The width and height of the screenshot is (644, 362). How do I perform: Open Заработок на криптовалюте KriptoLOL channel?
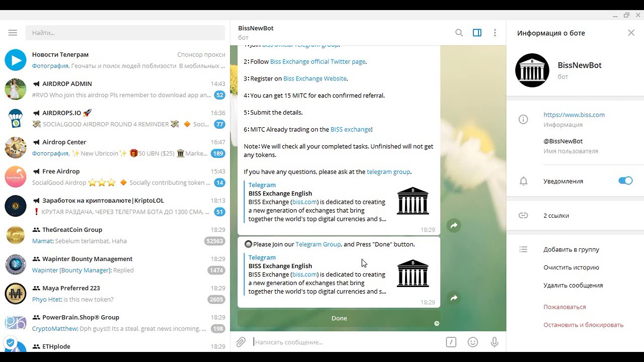point(115,206)
